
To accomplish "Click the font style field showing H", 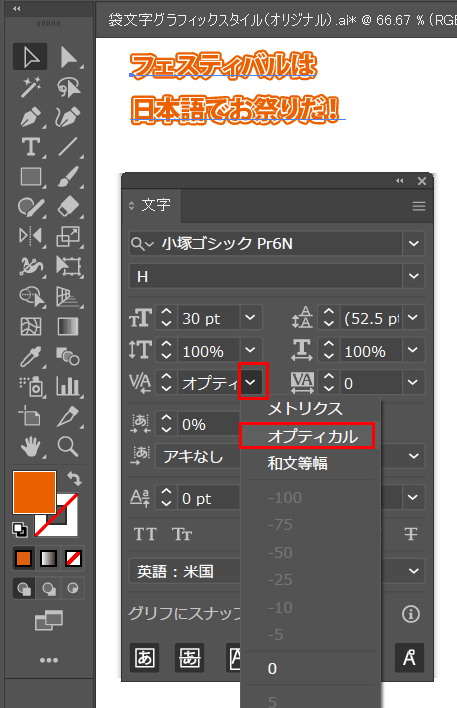I will tap(266, 276).
